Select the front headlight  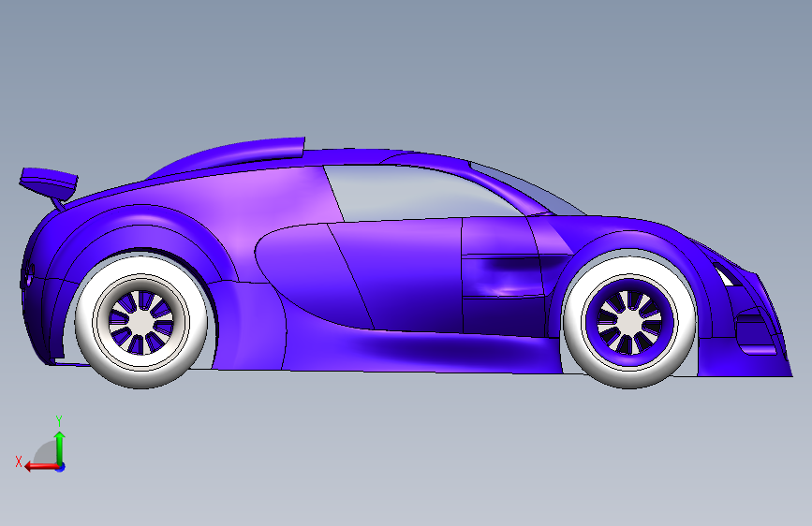pos(727,274)
